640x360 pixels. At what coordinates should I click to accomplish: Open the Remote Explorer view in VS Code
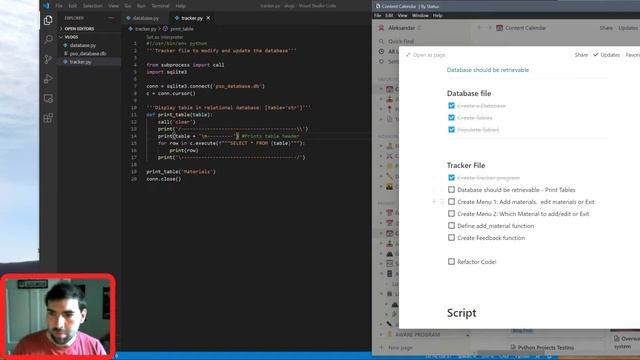48,98
